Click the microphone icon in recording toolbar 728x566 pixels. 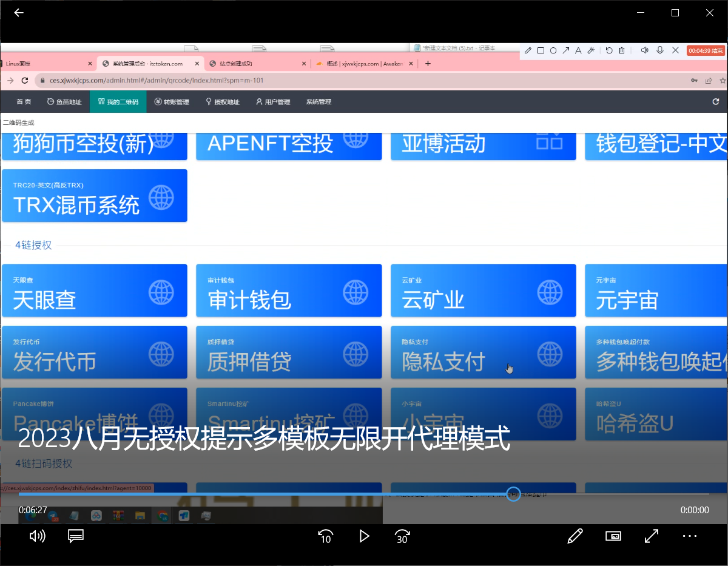[660, 50]
